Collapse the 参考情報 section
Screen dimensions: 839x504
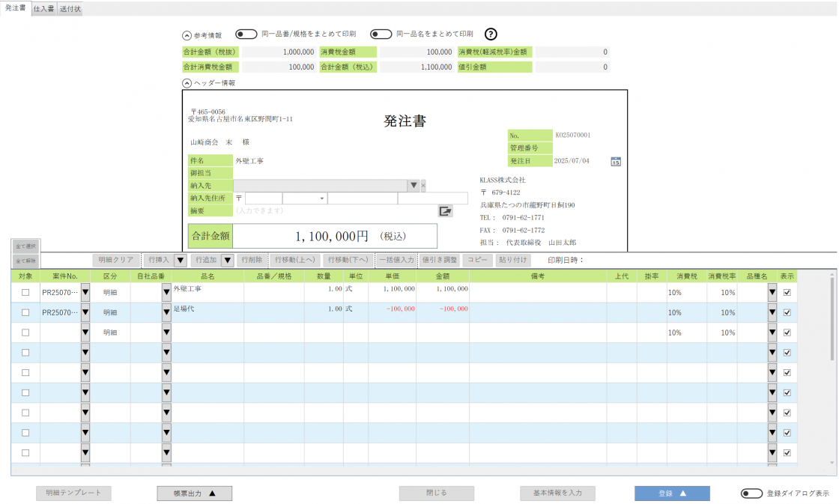coord(187,35)
